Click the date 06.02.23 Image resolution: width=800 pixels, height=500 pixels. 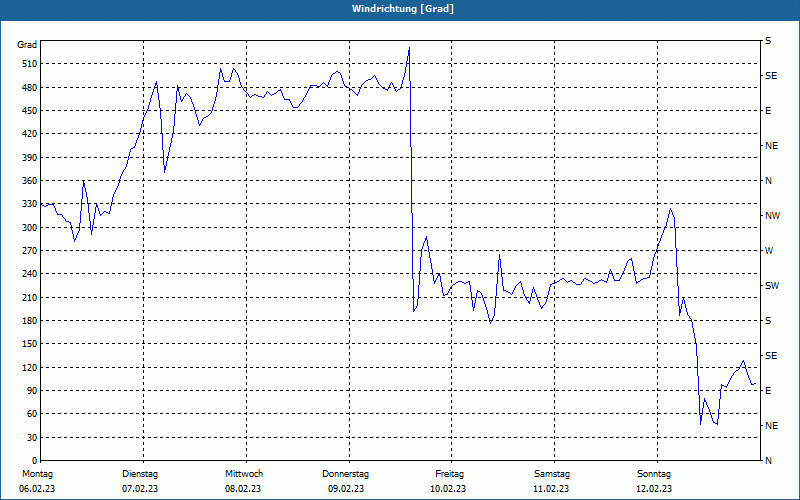coord(37,489)
